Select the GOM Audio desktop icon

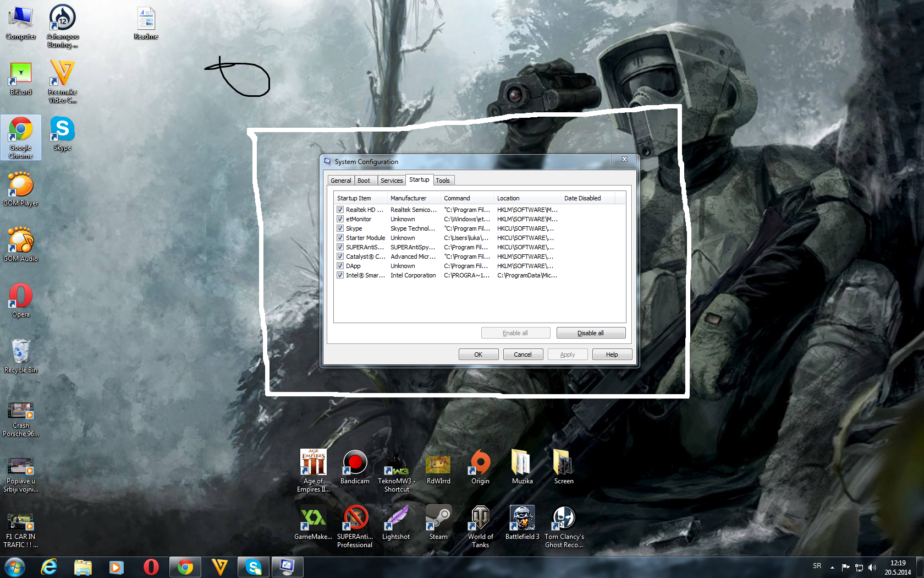[21, 244]
